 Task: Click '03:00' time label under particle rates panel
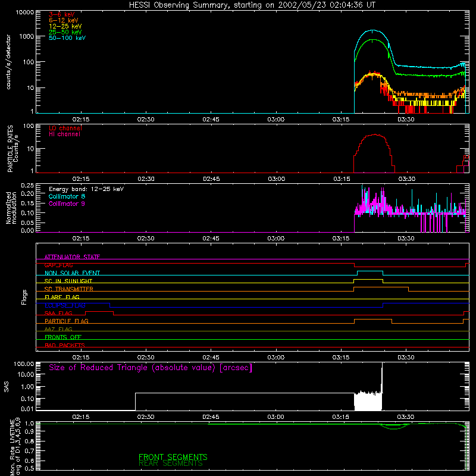(276, 178)
